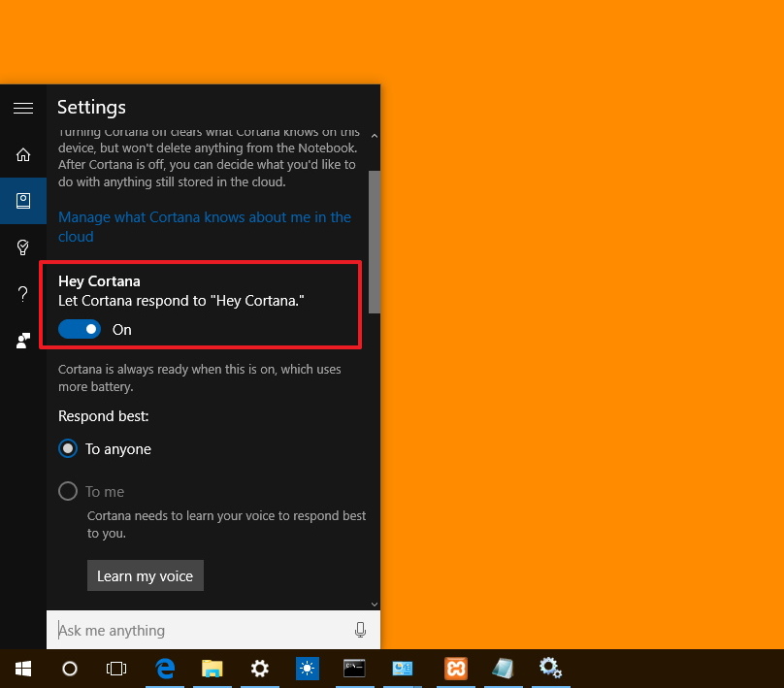Launch the Command Prompt from the taskbar
This screenshot has width=784, height=688.
[x=354, y=669]
